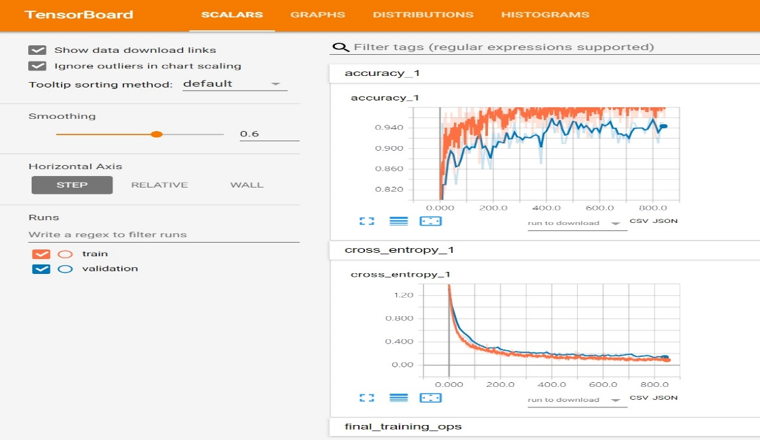Switch to the GRAPHS tab
The height and width of the screenshot is (440, 760).
coord(317,15)
